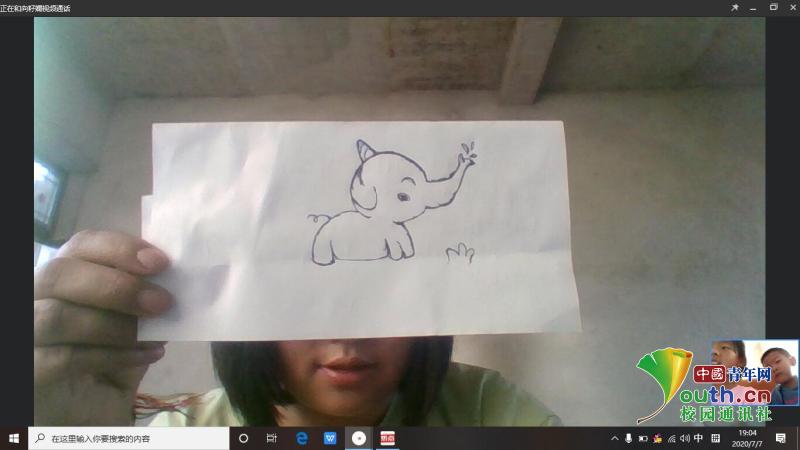Check battery status in system tray

(643, 438)
